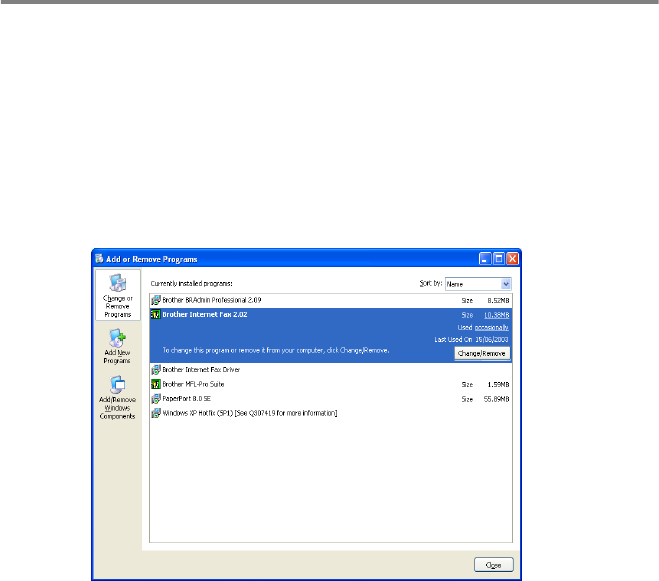Click the occasionally usage link

tap(491, 327)
